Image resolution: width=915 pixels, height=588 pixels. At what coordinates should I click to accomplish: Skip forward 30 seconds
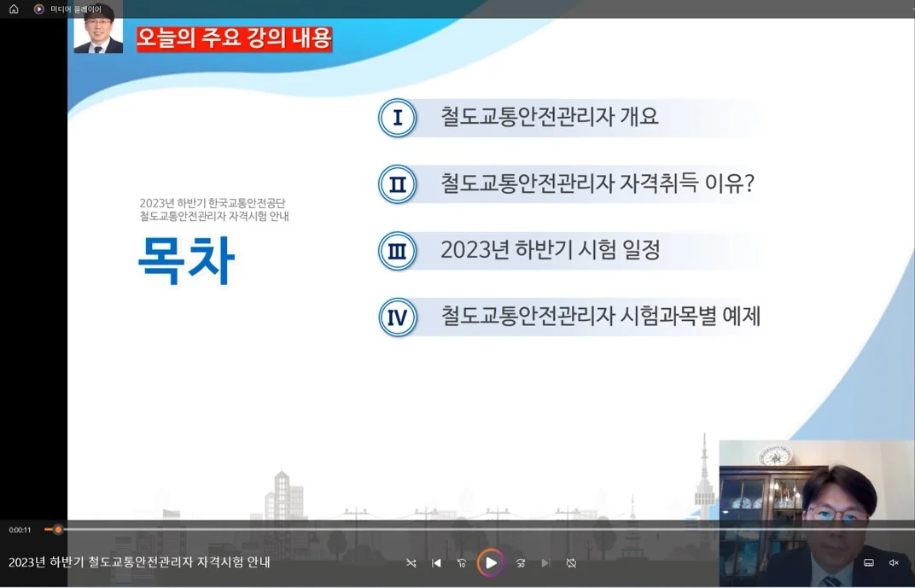coord(521,563)
